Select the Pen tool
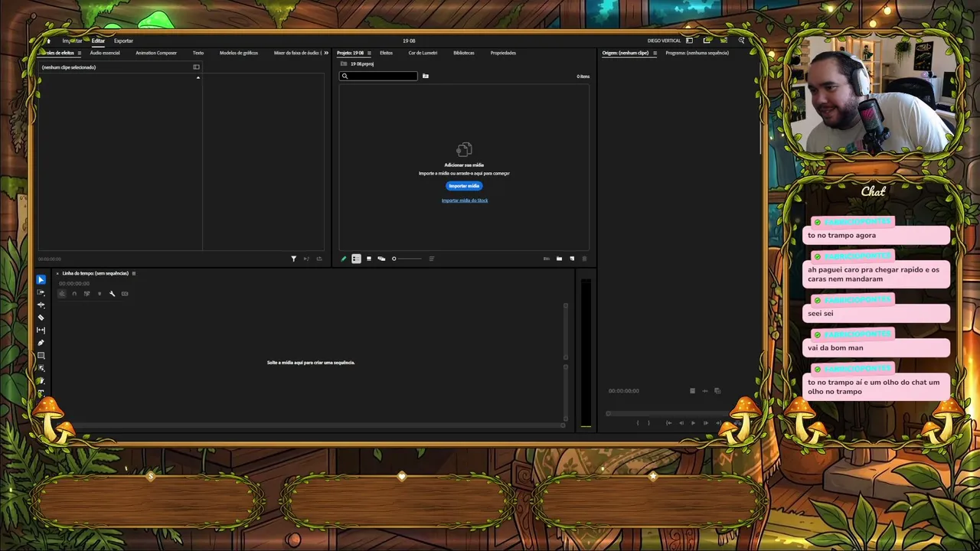 click(x=41, y=343)
